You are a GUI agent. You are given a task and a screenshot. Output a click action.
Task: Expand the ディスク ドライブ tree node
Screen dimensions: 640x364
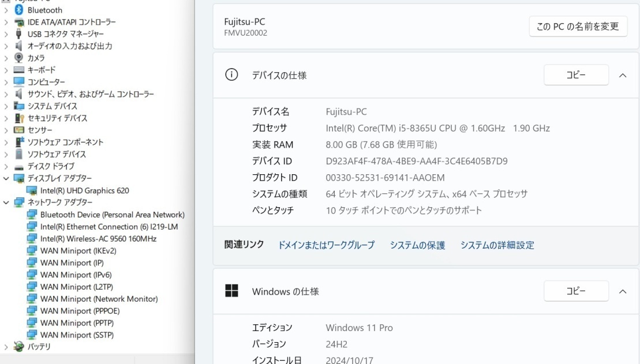[x=6, y=166]
